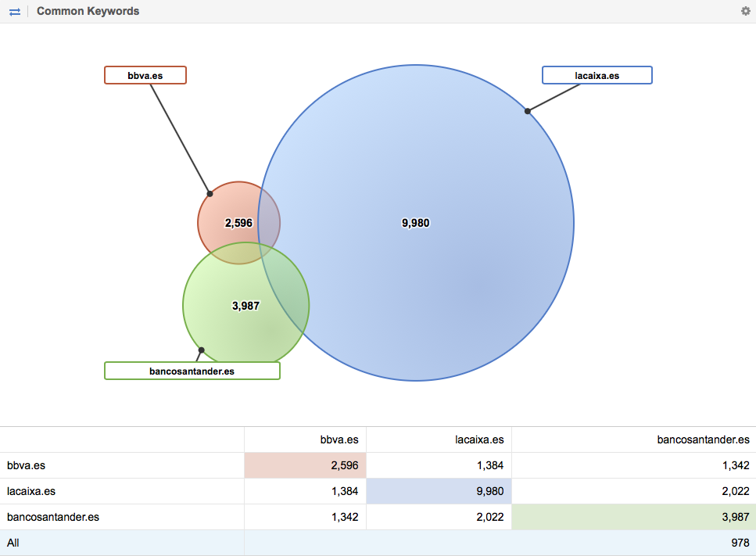The width and height of the screenshot is (756, 556).
Task: Click the blue 9,980 table cell
Action: tap(439, 491)
